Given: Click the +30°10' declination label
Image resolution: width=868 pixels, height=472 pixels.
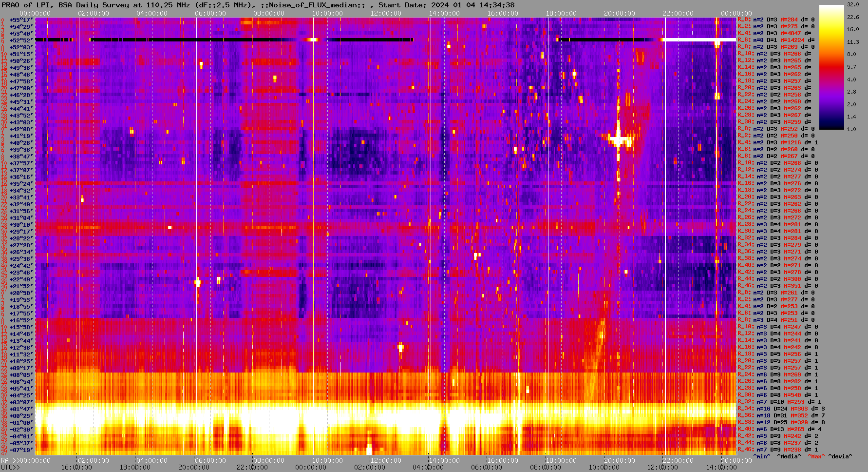Looking at the screenshot, I should 21,224.
